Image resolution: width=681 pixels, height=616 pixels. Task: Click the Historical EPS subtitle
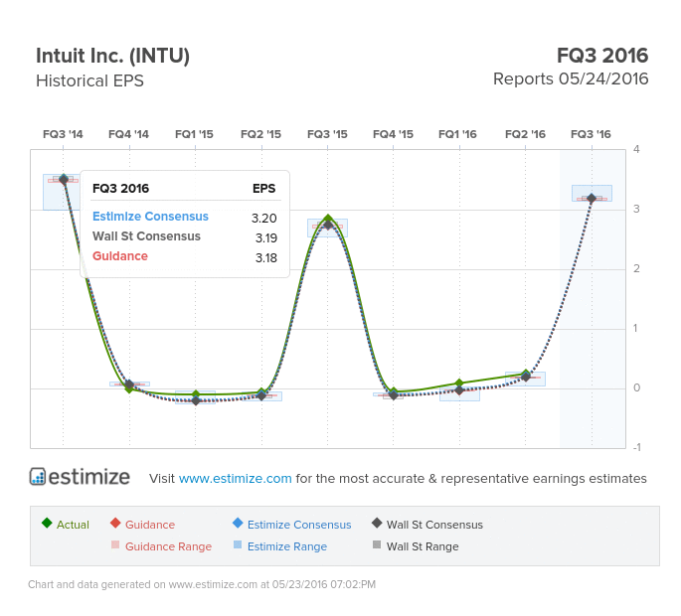[x=89, y=80]
